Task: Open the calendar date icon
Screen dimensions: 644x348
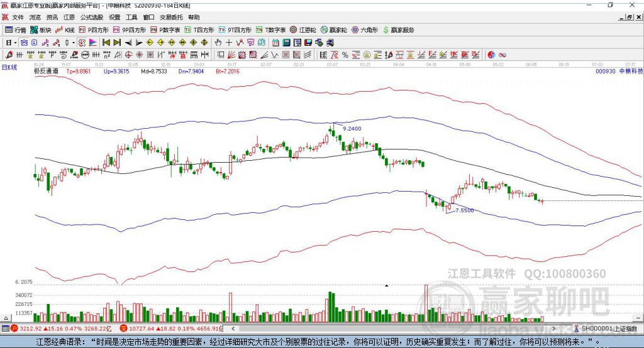Action: 275,42
